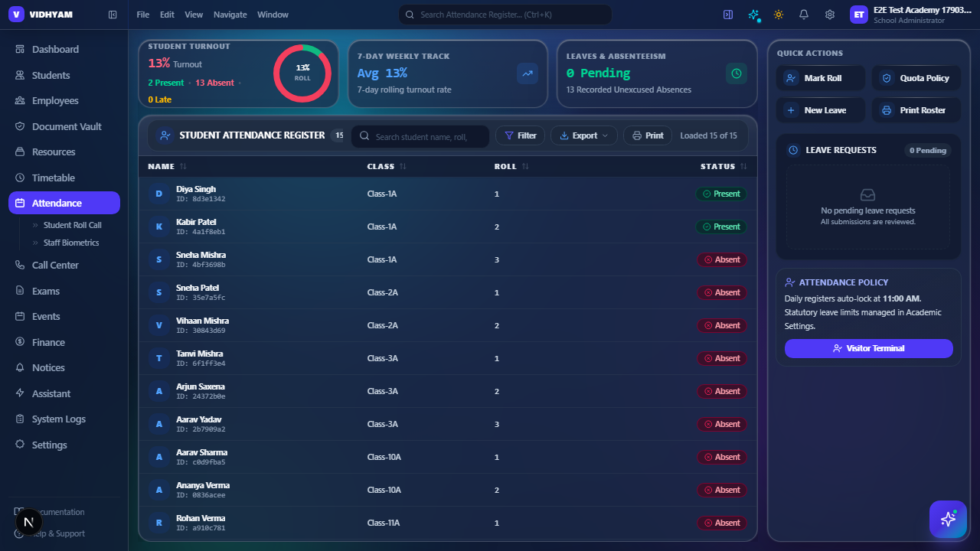980x551 pixels.
Task: Open notifications bell icon
Action: [x=804, y=15]
